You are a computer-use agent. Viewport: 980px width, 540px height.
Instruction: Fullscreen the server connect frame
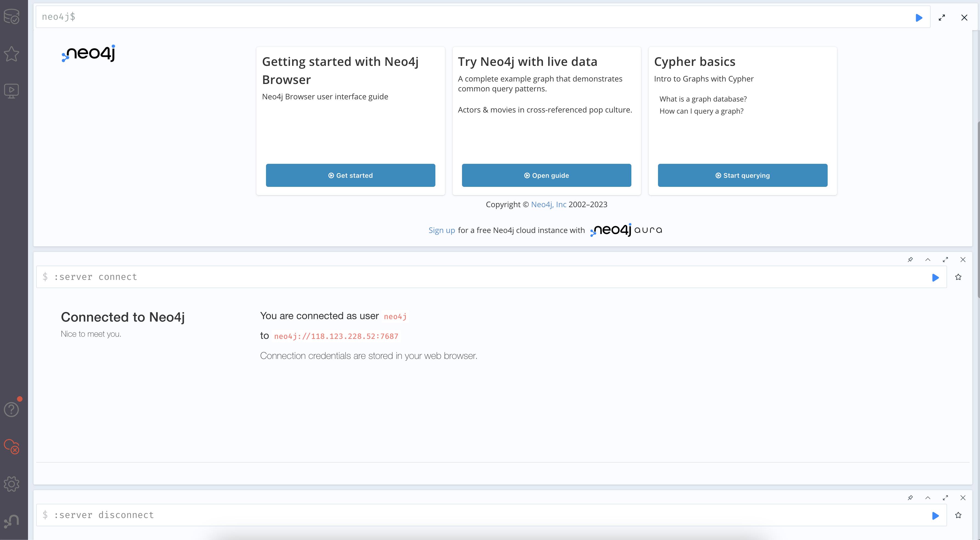tap(945, 259)
